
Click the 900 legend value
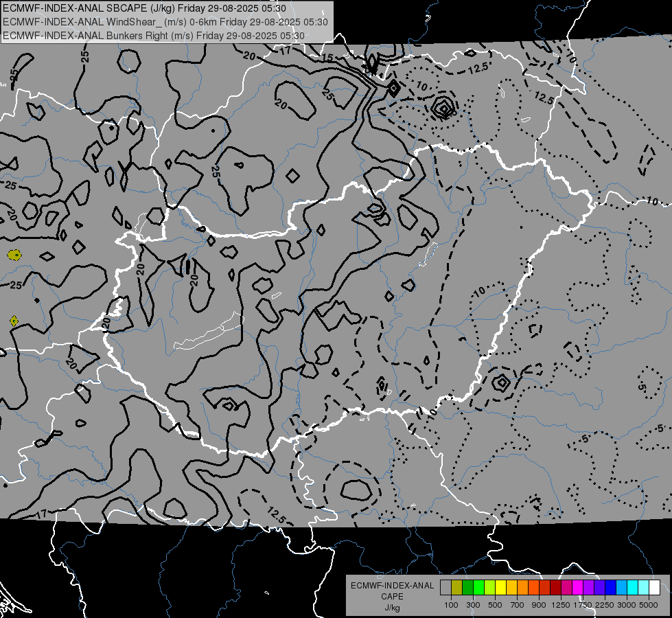539,605
